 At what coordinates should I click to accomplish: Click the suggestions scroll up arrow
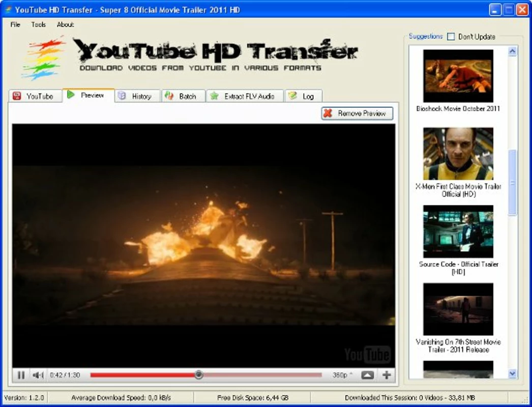tap(512, 51)
